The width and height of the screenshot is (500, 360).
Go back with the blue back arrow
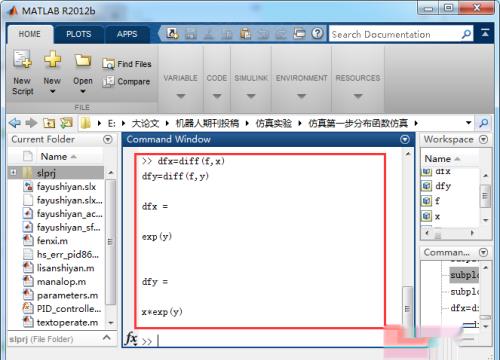tap(15, 123)
